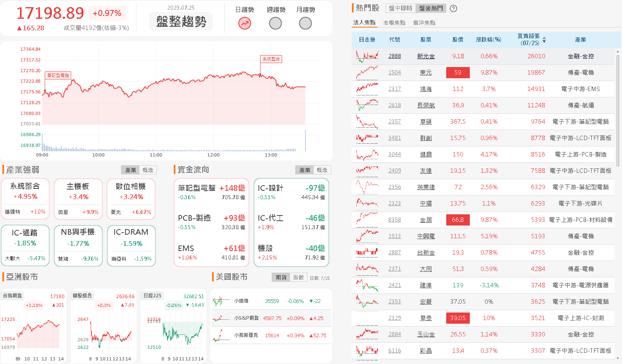Click the IC-通路 industry card
Viewport: 622px width, 364px height.
point(25,245)
